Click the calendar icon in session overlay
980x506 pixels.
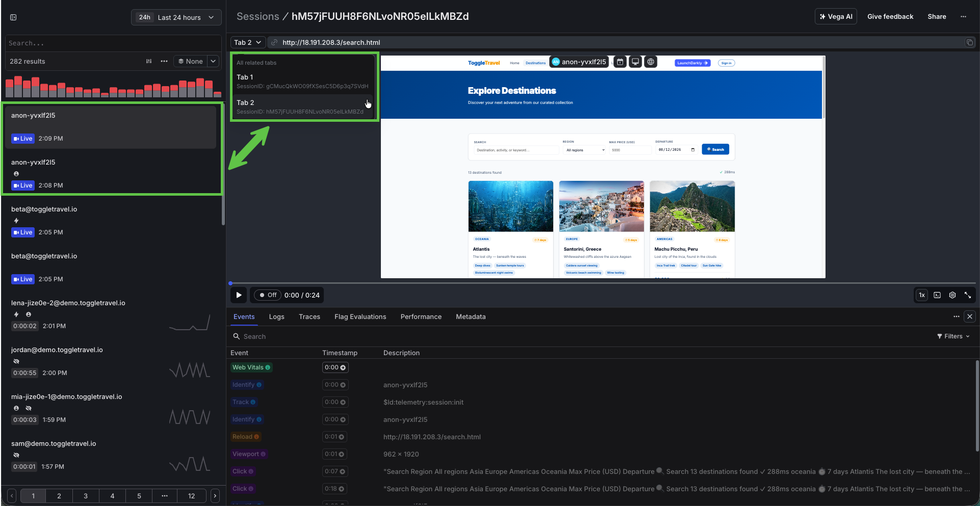coord(620,62)
